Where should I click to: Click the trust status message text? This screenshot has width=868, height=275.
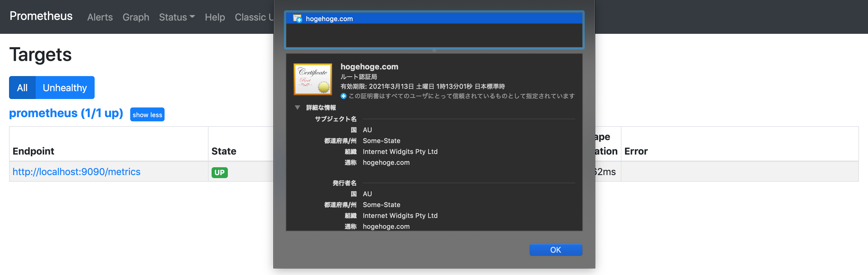461,96
